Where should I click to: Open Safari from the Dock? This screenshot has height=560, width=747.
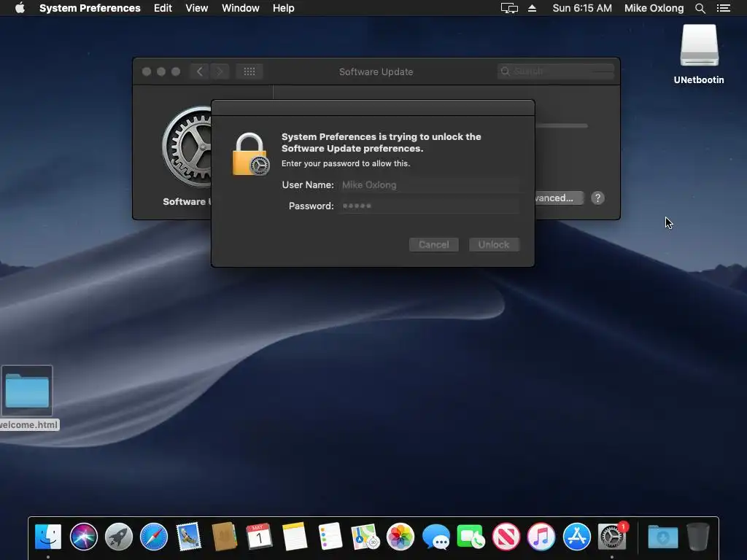click(154, 536)
